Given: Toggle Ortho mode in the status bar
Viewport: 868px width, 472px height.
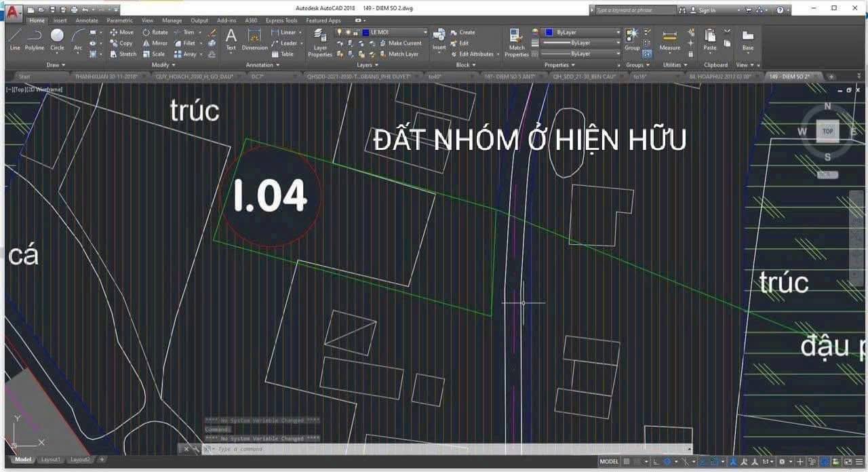Looking at the screenshot, I should click(656, 460).
